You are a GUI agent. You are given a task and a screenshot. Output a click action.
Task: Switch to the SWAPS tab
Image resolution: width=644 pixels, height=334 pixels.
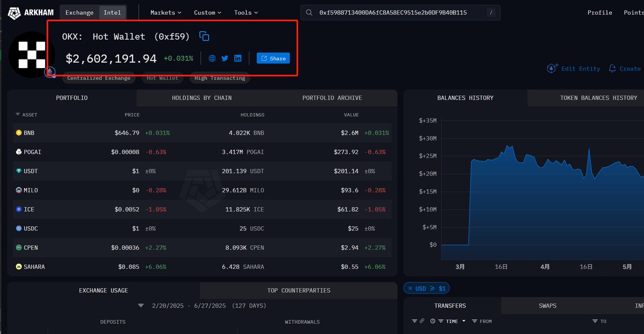[x=547, y=306]
